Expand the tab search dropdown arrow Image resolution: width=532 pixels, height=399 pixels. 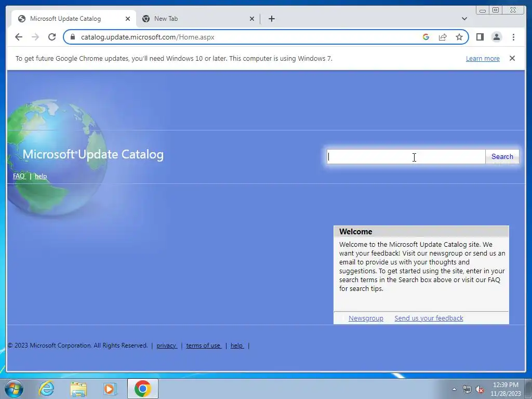pos(464,19)
